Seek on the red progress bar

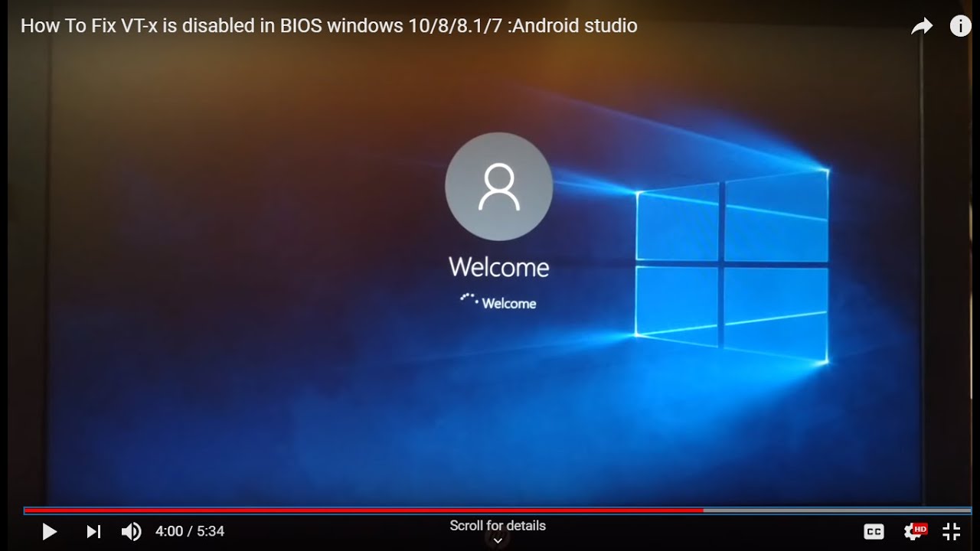pos(498,510)
